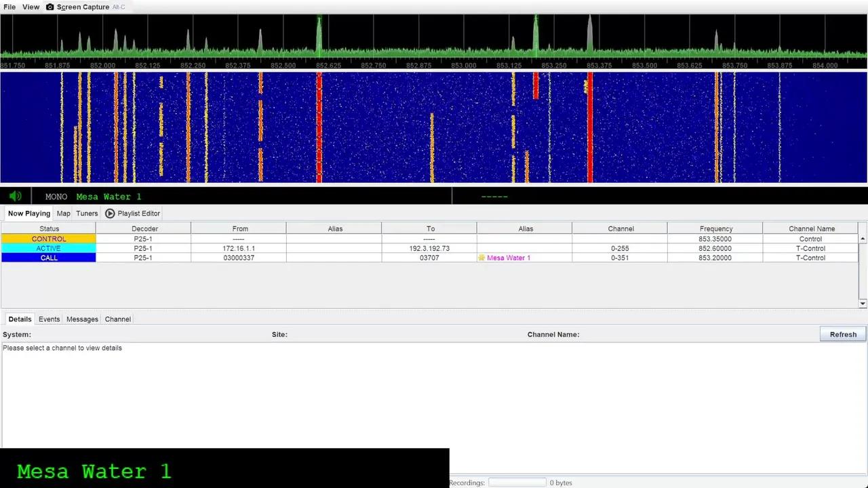The image size is (868, 488).
Task: Click frequency cell 853.35000
Action: tap(715, 239)
